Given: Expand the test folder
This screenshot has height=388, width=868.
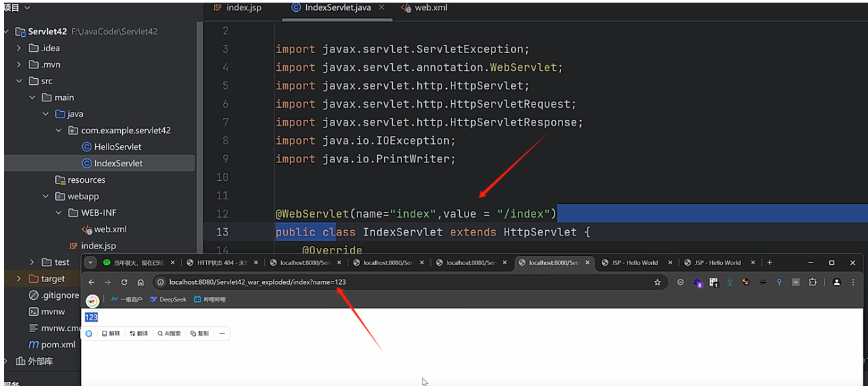Looking at the screenshot, I should point(32,262).
